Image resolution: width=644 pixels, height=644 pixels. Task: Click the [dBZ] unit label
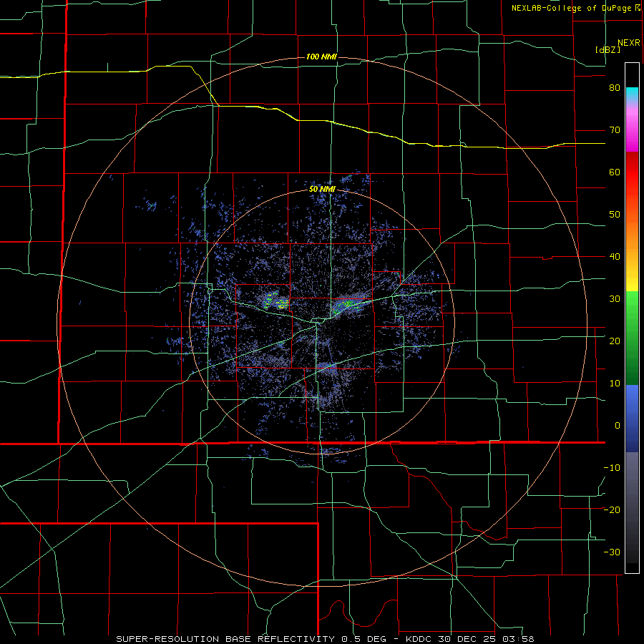point(608,49)
